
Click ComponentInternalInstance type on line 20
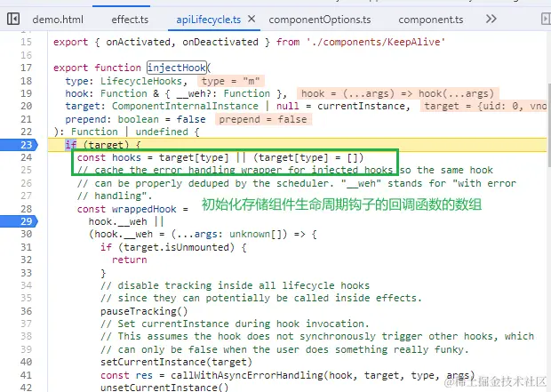coord(185,106)
